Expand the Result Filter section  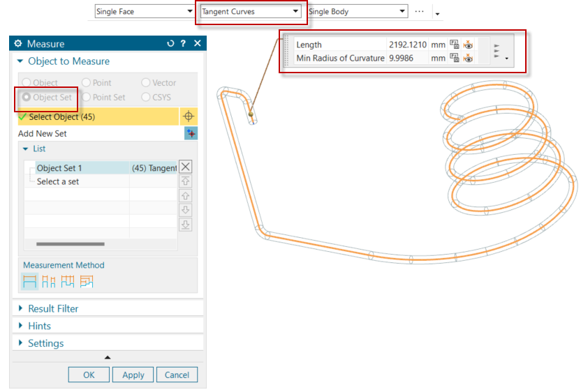click(53, 308)
